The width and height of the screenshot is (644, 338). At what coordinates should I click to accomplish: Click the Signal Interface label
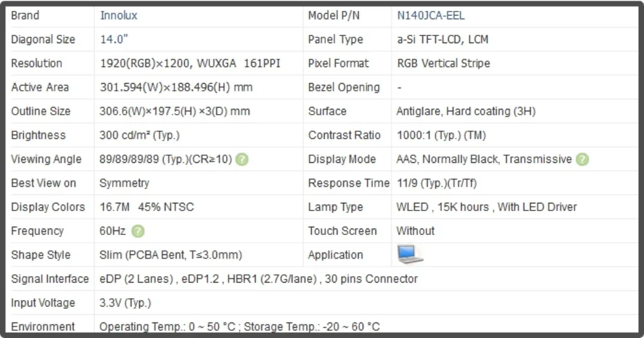(50, 279)
